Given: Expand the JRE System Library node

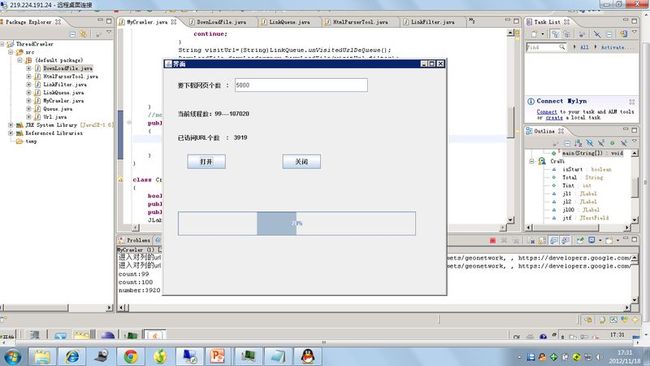Looking at the screenshot, I should click(11, 125).
